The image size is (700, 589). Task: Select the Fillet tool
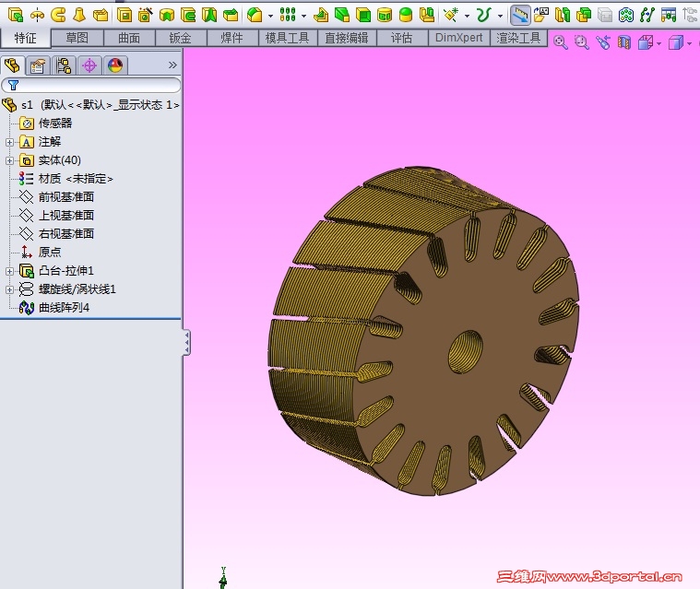(255, 15)
